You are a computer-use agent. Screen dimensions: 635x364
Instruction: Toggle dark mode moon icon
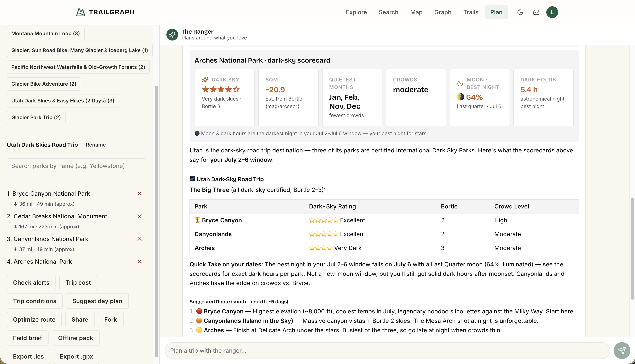pos(520,12)
